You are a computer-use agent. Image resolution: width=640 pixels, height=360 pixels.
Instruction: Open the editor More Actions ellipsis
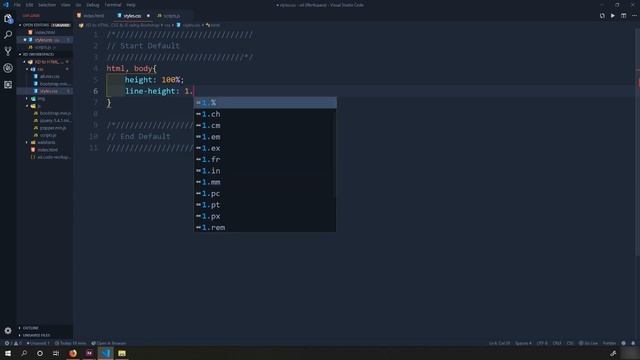tap(634, 16)
